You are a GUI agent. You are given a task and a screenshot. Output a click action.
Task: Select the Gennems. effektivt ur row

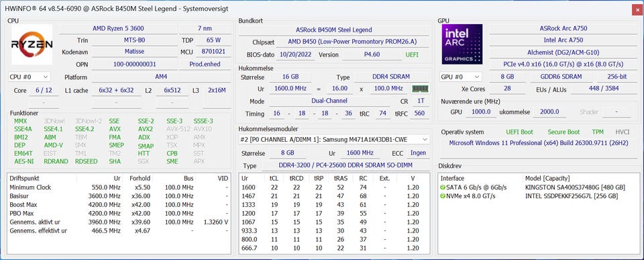119,231
